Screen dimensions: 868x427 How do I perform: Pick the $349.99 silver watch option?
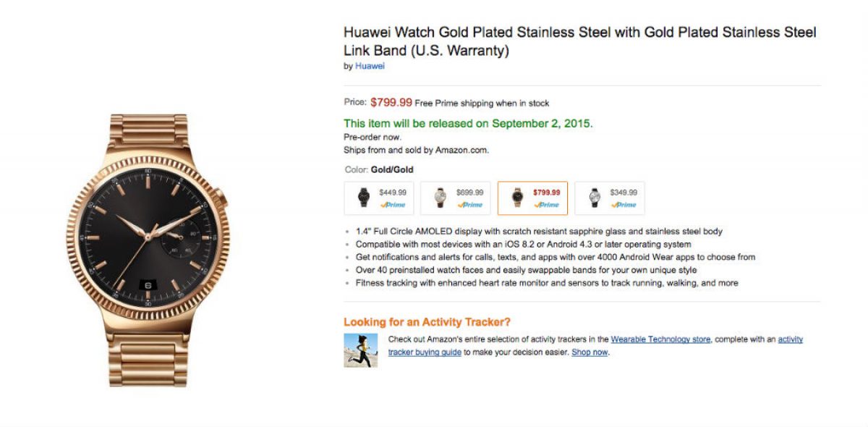[609, 198]
